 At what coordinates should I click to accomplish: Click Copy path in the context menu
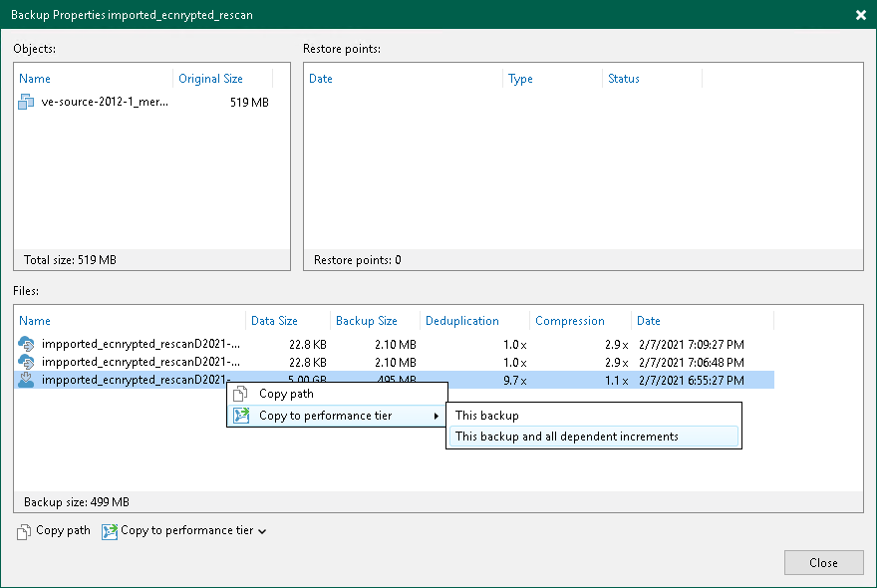[286, 394]
